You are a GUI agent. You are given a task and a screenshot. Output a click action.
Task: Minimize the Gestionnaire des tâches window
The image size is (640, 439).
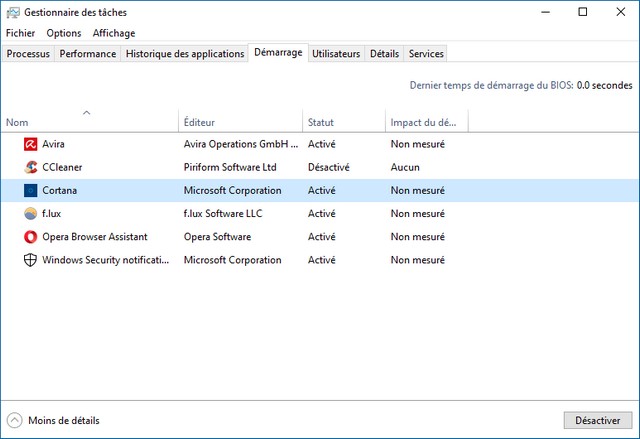[545, 12]
